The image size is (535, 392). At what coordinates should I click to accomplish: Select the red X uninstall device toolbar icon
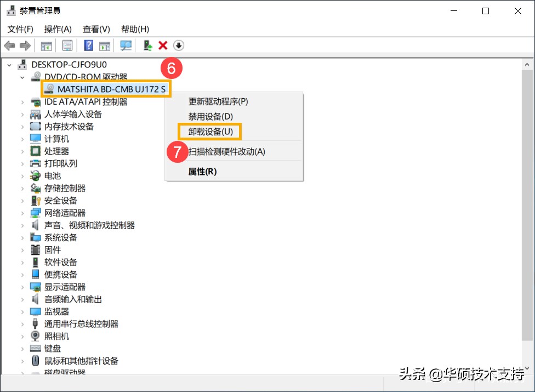coord(163,45)
